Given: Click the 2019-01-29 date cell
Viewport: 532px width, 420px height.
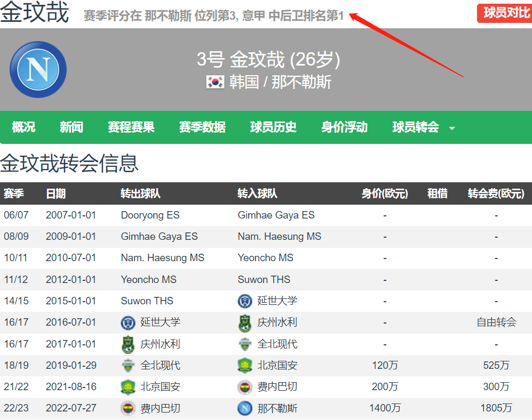Looking at the screenshot, I should click(71, 366).
